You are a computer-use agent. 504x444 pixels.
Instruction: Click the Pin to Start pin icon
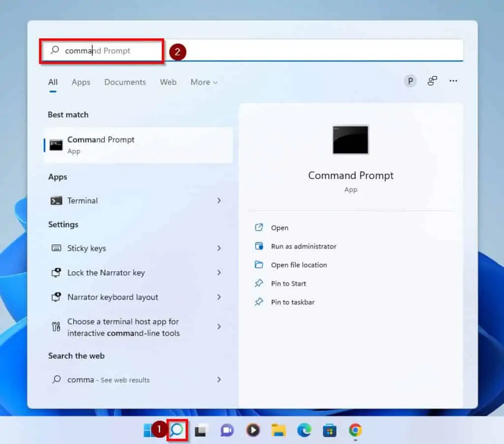[x=259, y=283]
